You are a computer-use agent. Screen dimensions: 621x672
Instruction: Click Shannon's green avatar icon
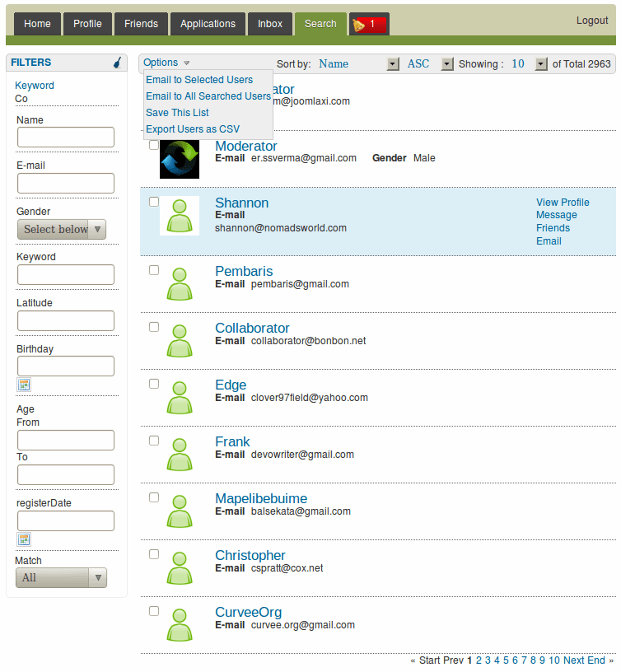tap(180, 216)
